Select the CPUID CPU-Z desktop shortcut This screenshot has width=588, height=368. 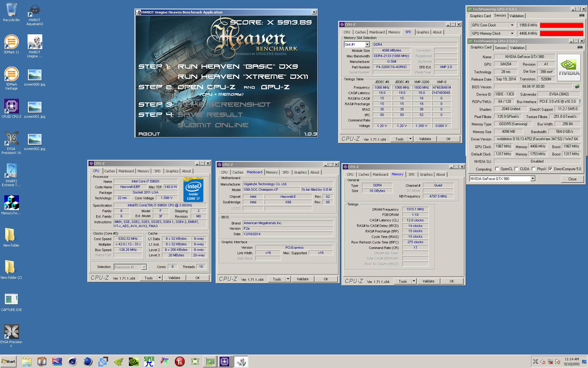pyautogui.click(x=11, y=109)
